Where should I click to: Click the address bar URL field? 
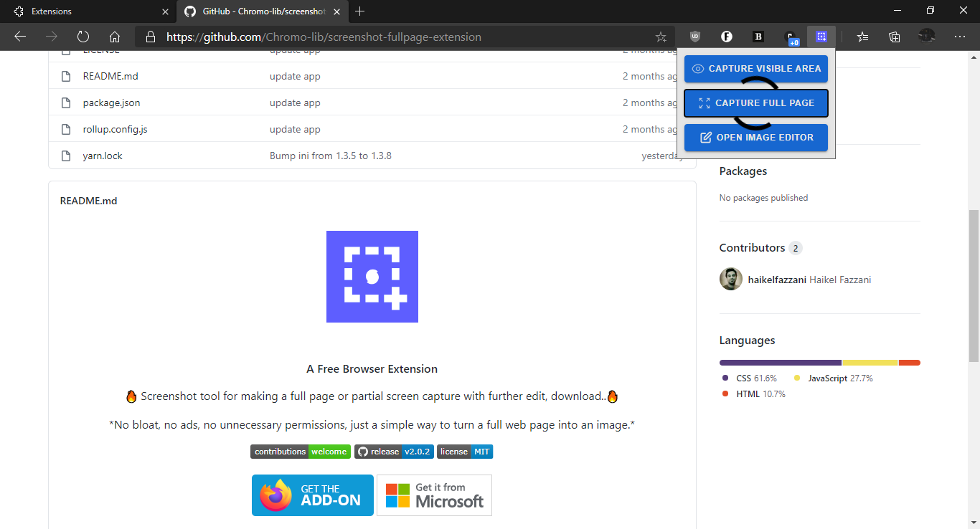[405, 37]
